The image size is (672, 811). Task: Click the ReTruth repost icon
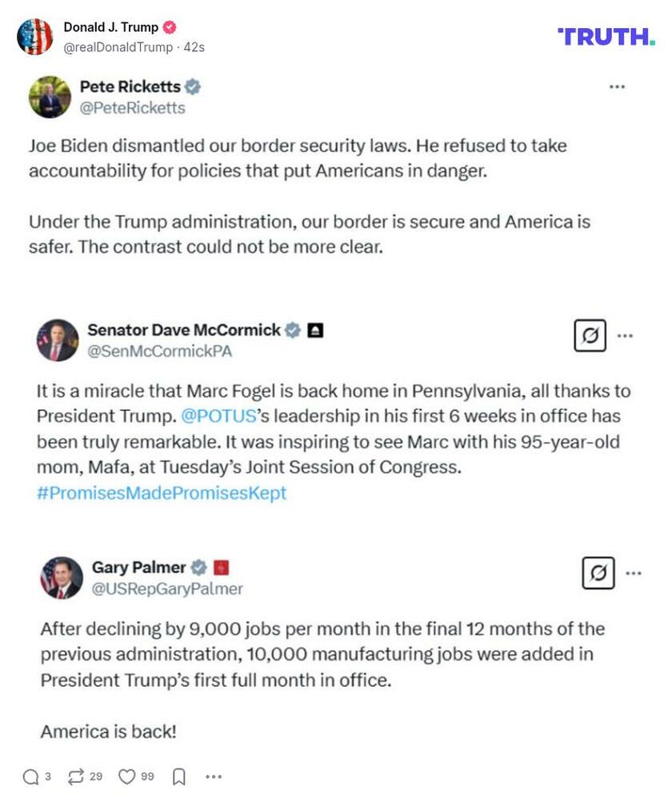(76, 777)
